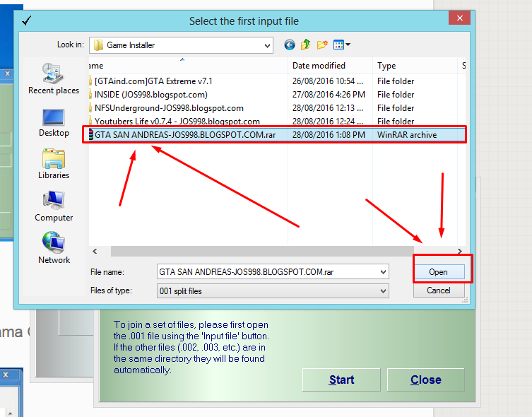Go back to last folder visited
The width and height of the screenshot is (532, 417).
290,45
